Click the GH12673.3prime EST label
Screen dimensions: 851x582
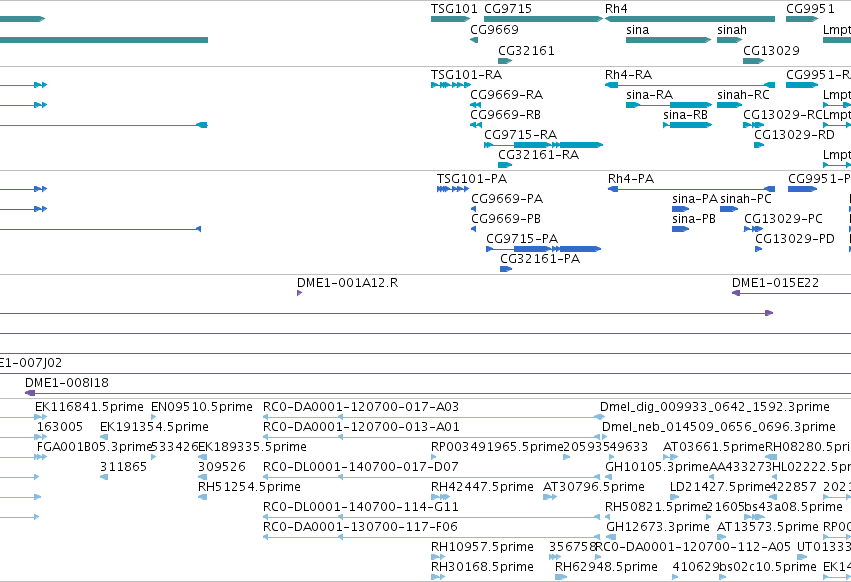[x=657, y=527]
